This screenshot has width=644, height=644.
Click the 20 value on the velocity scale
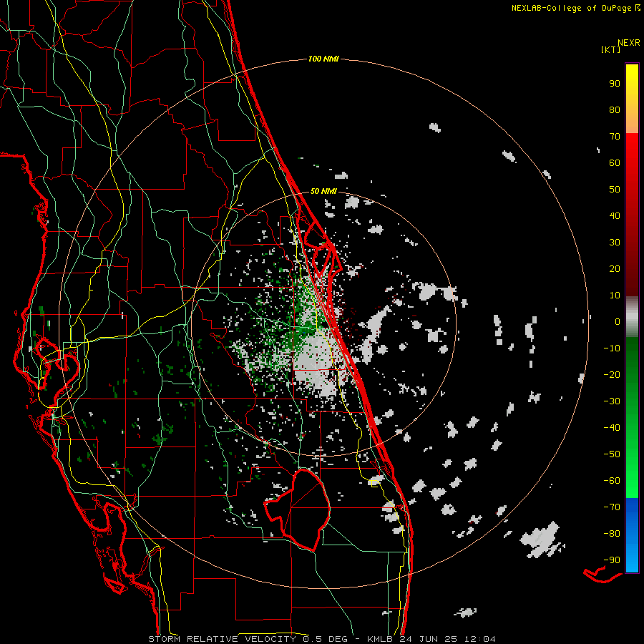tap(615, 269)
